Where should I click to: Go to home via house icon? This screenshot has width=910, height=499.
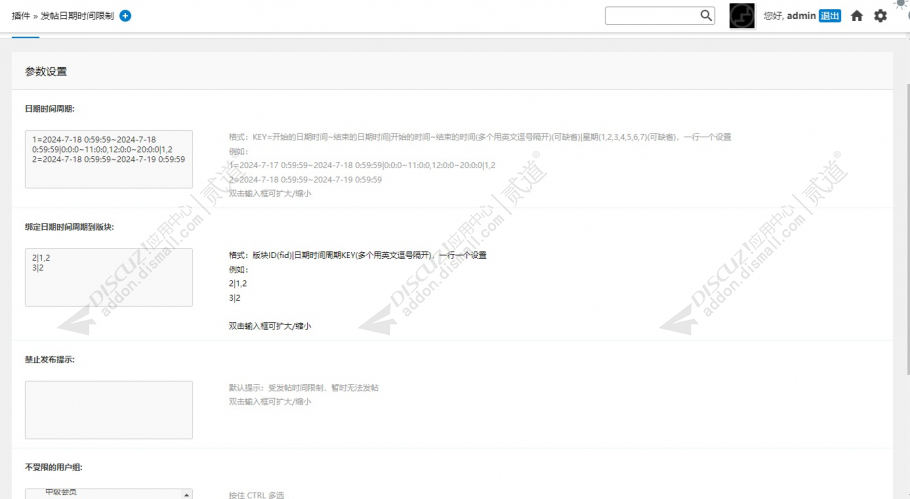click(x=857, y=16)
